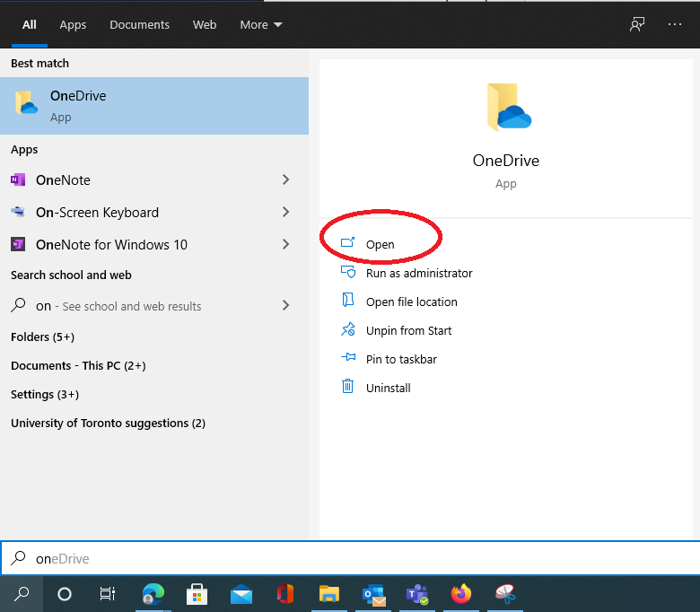Click OneNote result name text

[x=63, y=179]
